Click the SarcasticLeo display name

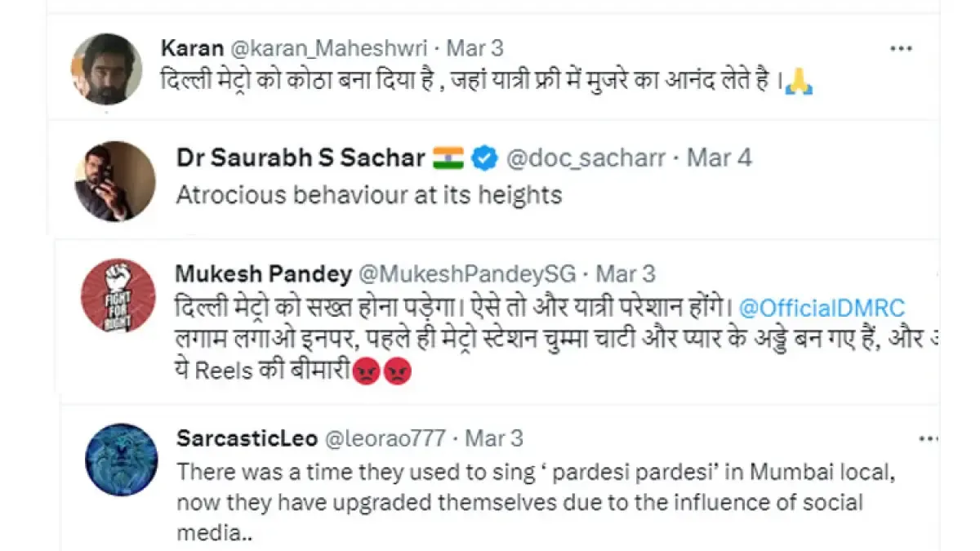(x=246, y=438)
